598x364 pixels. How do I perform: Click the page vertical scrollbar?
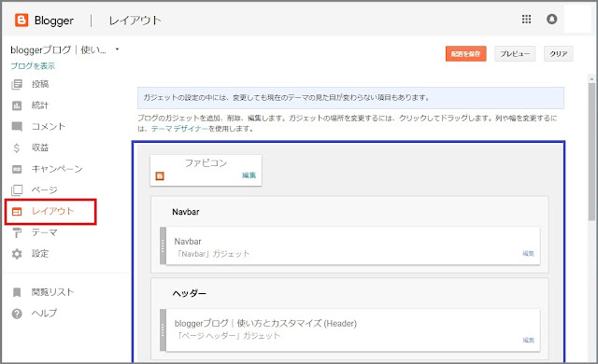tap(591, 151)
